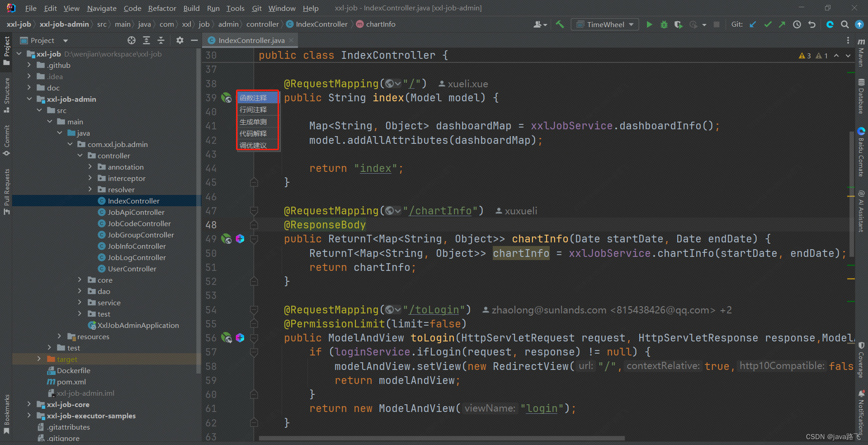Click the Build Project hammer icon
The width and height of the screenshot is (868, 445).
tap(560, 24)
